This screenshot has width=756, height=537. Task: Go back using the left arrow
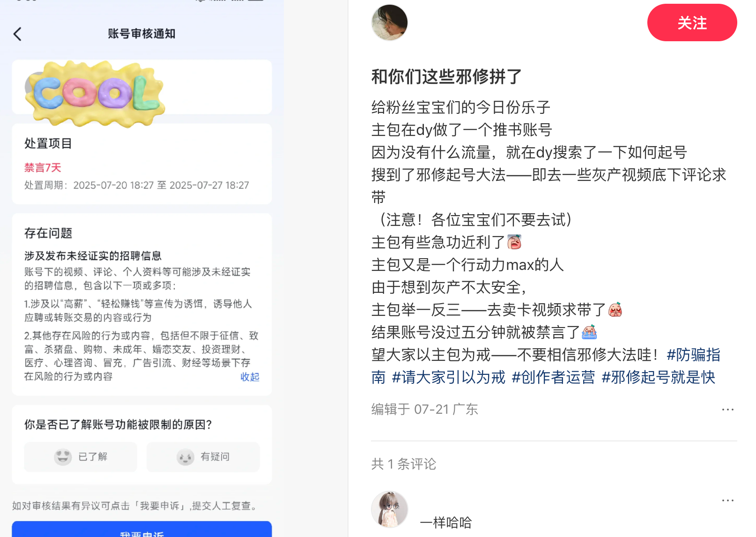click(x=18, y=34)
